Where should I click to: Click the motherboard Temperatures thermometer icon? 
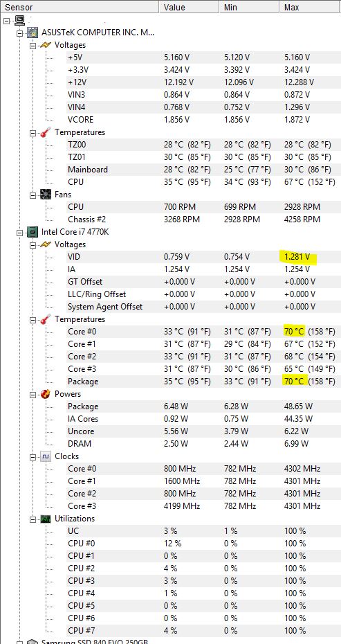click(x=46, y=132)
